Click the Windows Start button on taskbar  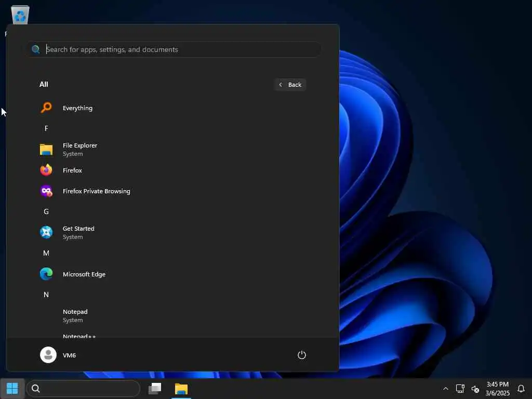pyautogui.click(x=12, y=389)
